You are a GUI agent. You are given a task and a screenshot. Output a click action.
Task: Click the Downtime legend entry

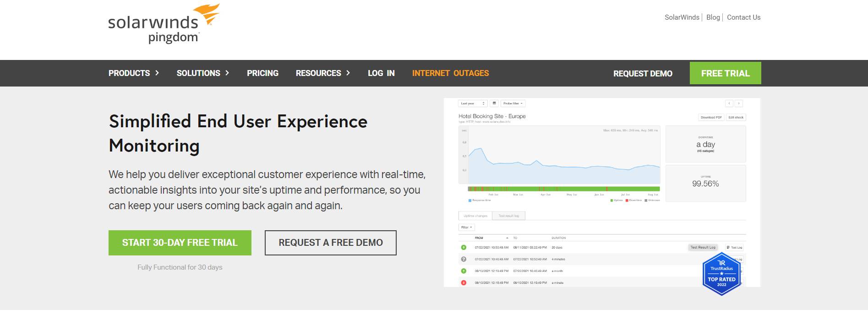coord(634,201)
